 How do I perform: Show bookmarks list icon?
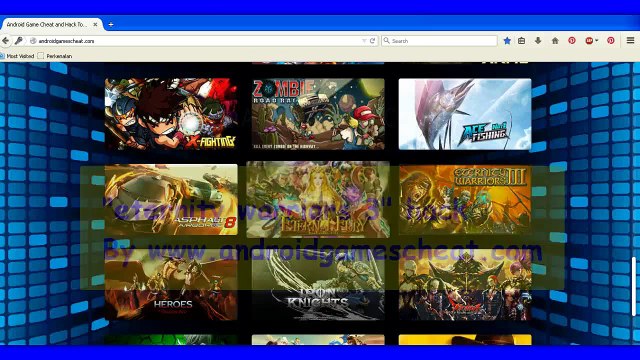[522, 40]
